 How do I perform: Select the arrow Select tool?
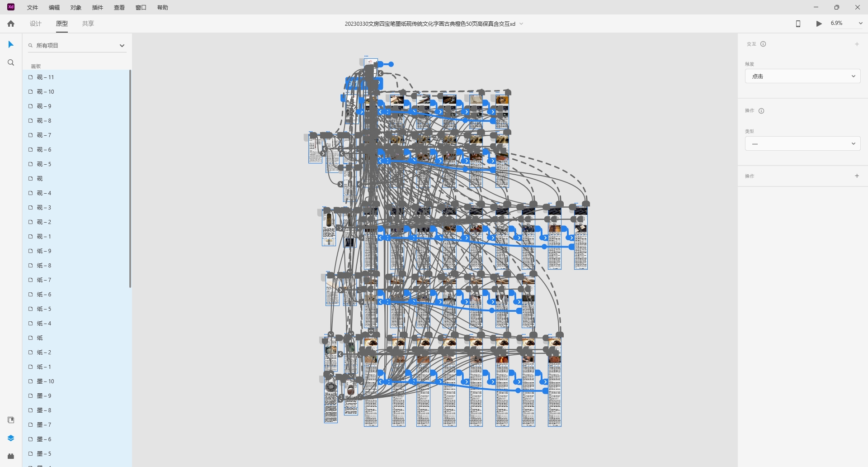[11, 44]
